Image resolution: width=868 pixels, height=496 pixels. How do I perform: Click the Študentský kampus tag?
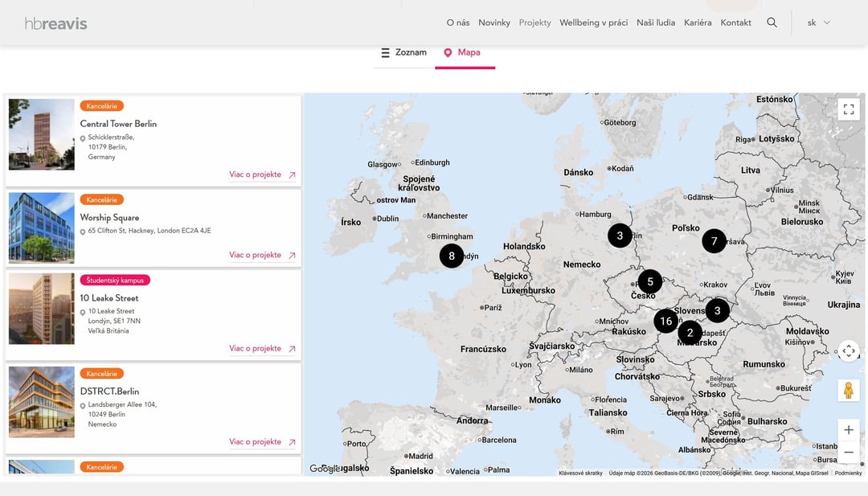pyautogui.click(x=115, y=280)
